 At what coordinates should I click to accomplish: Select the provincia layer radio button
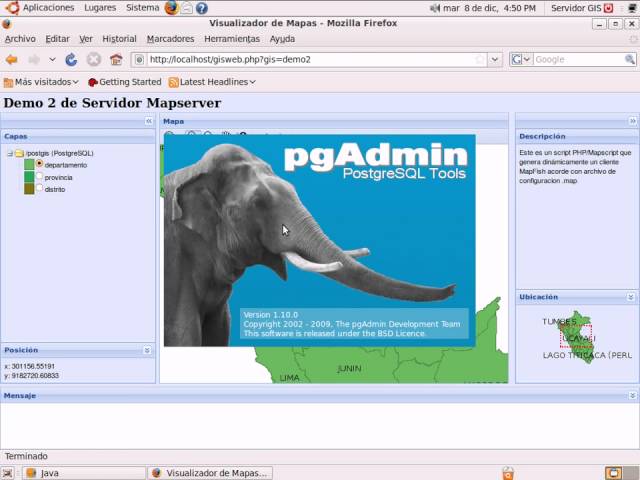pos(39,176)
